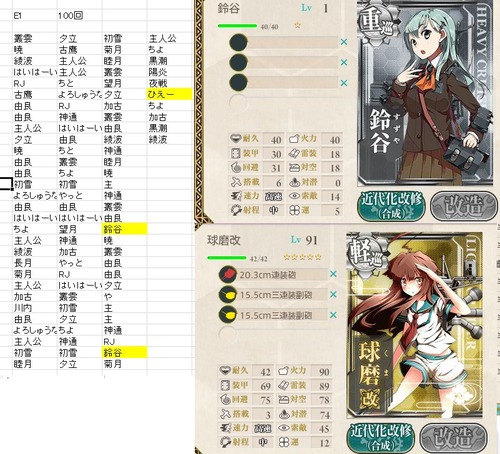This screenshot has height=454, width=500.
Task: Remove 20.3cm連装砲 with its X mark
Action: tap(333, 274)
